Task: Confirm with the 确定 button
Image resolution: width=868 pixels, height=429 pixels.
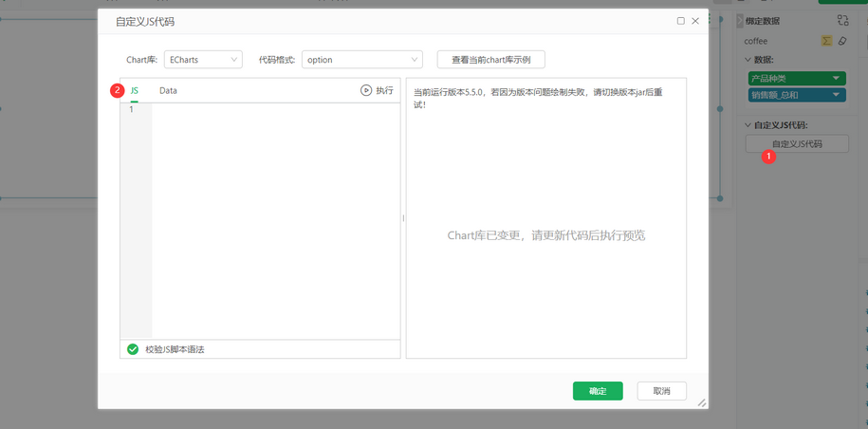Action: pyautogui.click(x=598, y=391)
